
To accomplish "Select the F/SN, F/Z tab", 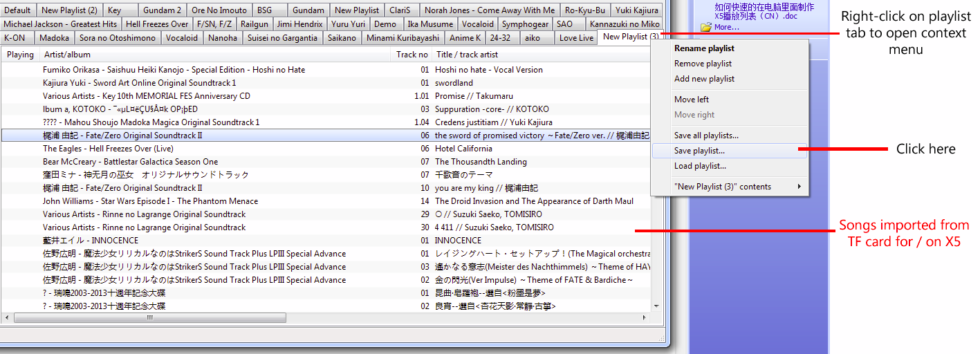I will coord(214,24).
